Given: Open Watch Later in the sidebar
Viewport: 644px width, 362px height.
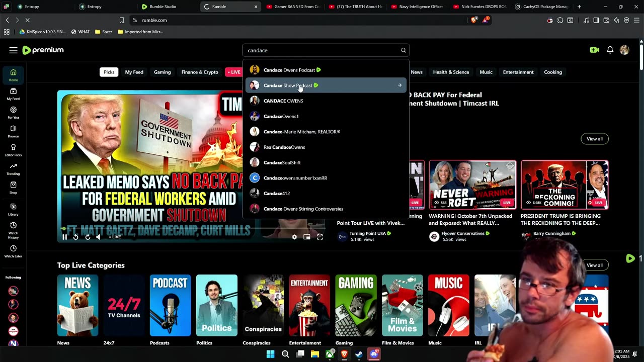Looking at the screenshot, I should 13,251.
